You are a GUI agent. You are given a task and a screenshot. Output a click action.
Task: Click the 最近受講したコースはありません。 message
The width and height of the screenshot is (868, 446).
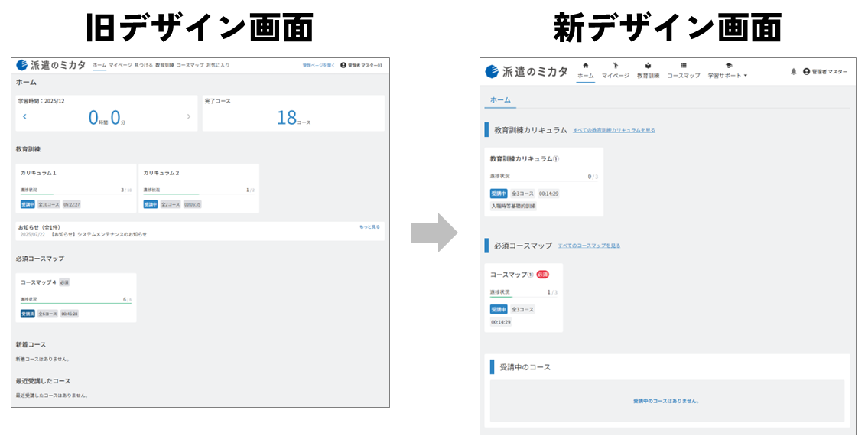click(x=53, y=396)
